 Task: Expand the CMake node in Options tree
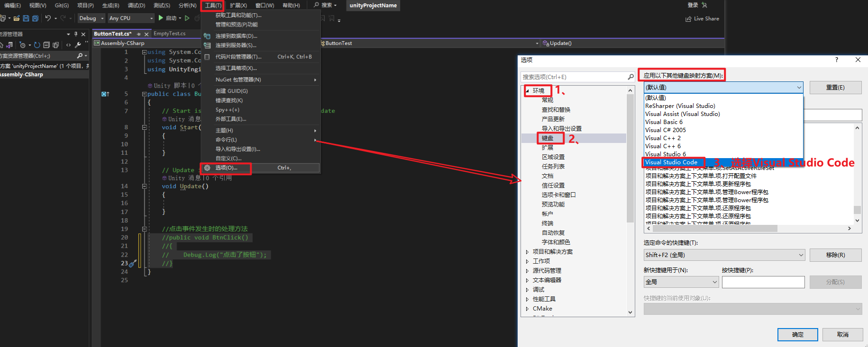pyautogui.click(x=527, y=309)
